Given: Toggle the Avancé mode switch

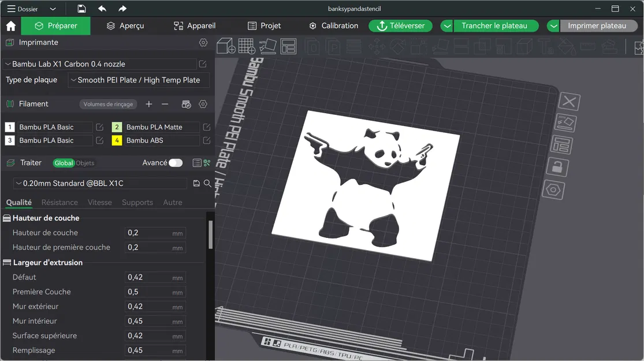Looking at the screenshot, I should (176, 163).
